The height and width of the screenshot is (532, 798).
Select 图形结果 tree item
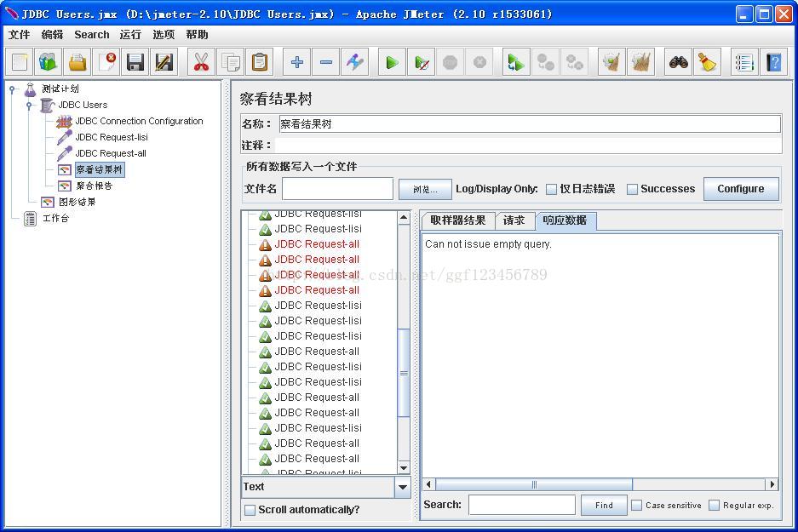pyautogui.click(x=77, y=202)
